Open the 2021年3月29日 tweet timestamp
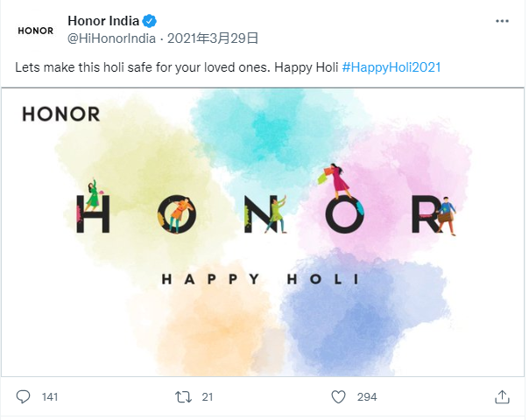The image size is (529, 420). (212, 38)
